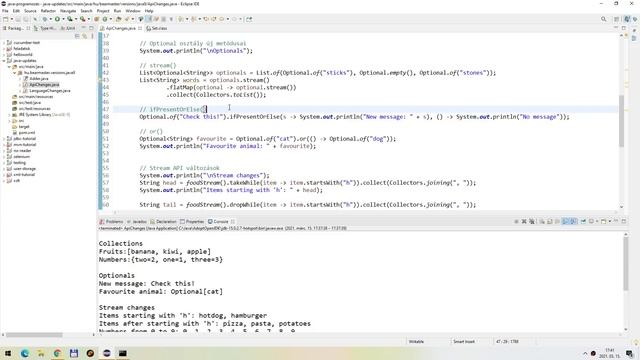Image resolution: width=640 pixels, height=360 pixels.
Task: Click the Save All toolbar icon
Action: coord(26,19)
